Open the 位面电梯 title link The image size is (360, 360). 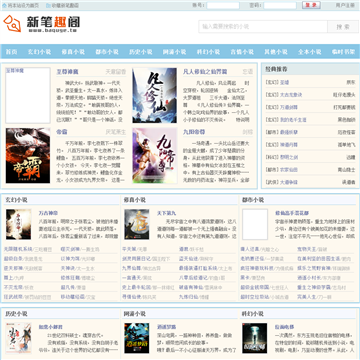(x=284, y=327)
